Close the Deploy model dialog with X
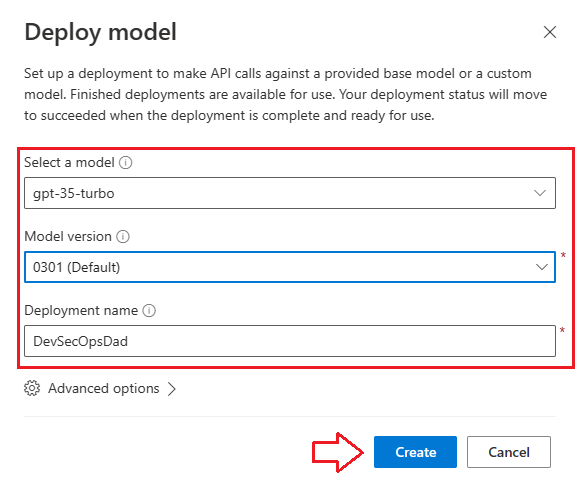This screenshot has height=486, width=586. click(550, 32)
